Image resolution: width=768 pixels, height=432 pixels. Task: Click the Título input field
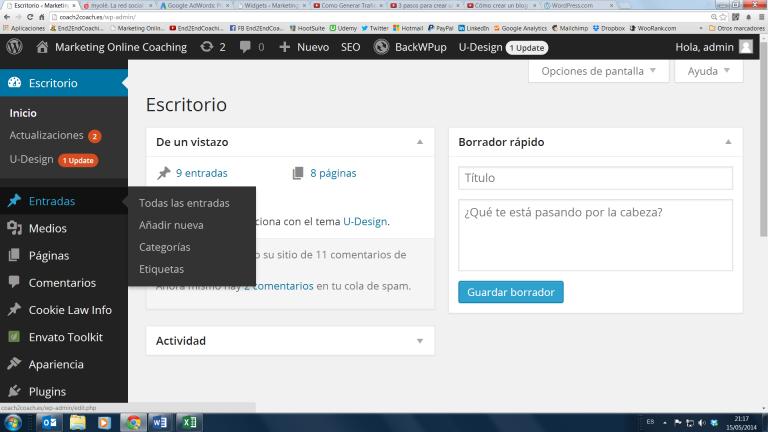[596, 178]
